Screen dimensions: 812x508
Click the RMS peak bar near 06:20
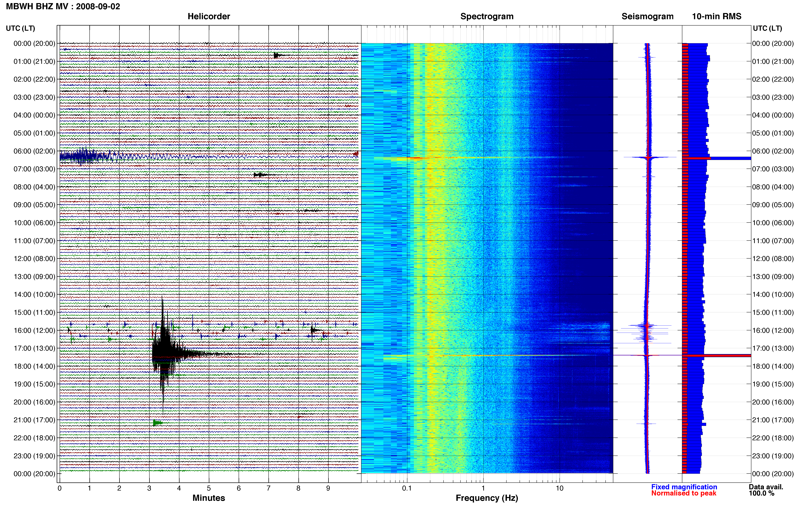tap(716, 158)
